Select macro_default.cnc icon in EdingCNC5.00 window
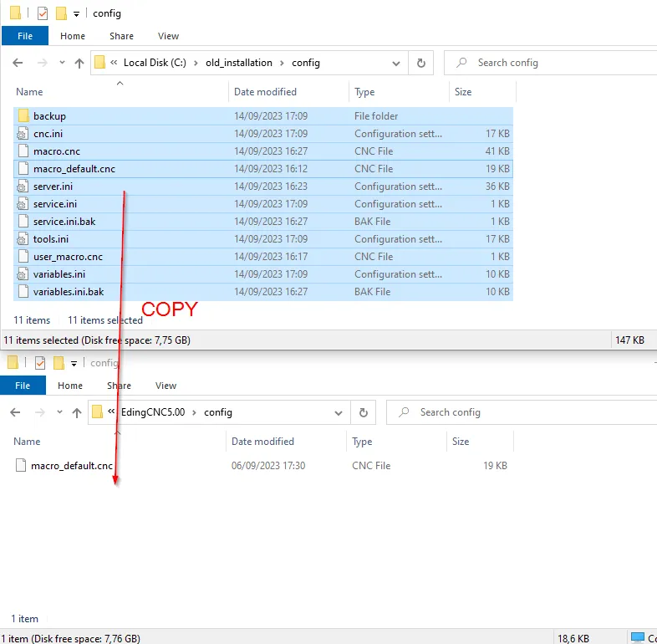This screenshot has height=644, width=657. (21, 465)
